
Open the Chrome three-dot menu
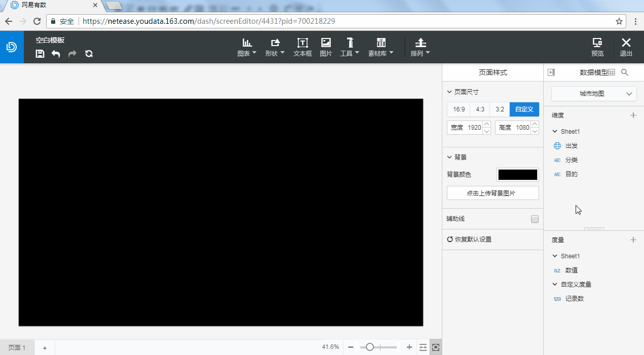tap(635, 21)
